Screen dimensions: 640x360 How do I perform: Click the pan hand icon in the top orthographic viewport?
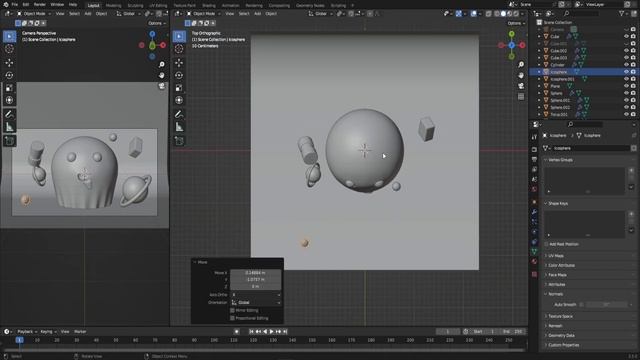click(521, 75)
